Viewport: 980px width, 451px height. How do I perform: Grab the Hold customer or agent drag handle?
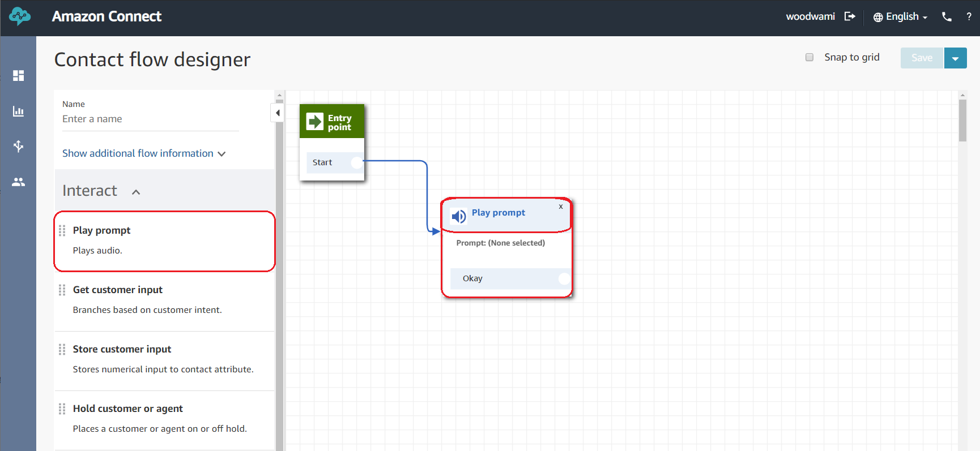pyautogui.click(x=62, y=409)
